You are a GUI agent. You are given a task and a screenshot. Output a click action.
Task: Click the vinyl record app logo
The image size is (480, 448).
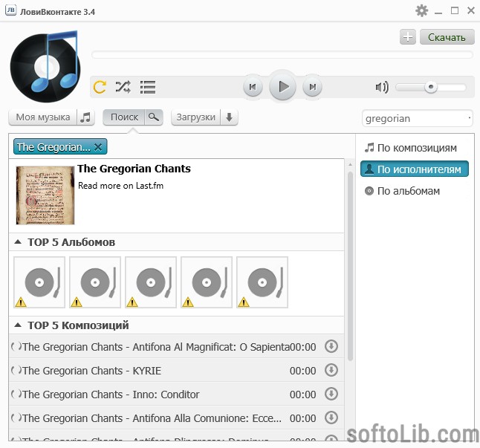(x=45, y=67)
